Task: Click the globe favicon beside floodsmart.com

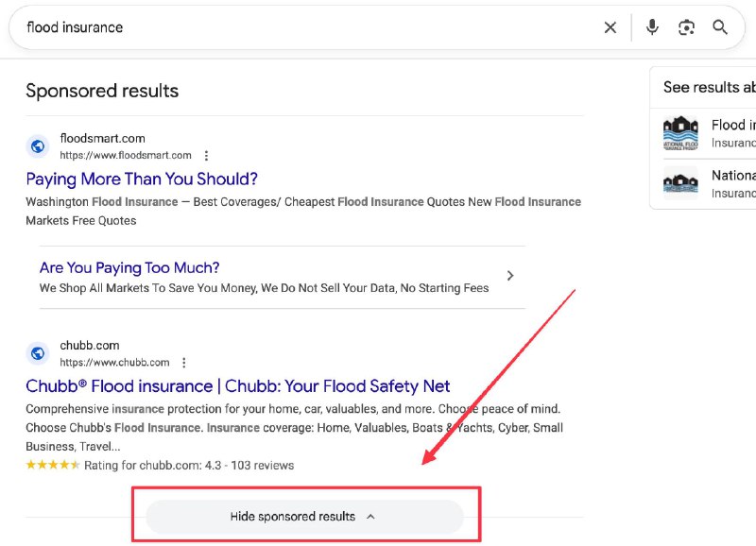Action: tap(37, 145)
